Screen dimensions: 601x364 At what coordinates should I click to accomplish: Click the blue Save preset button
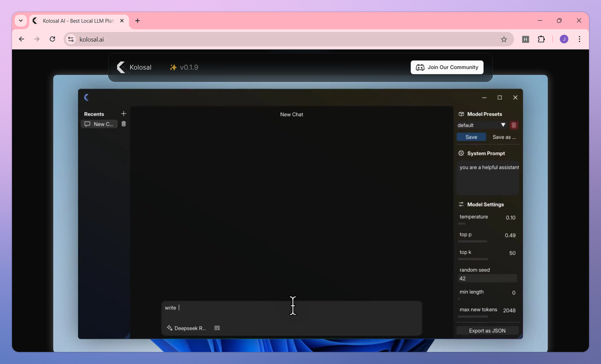pos(471,137)
